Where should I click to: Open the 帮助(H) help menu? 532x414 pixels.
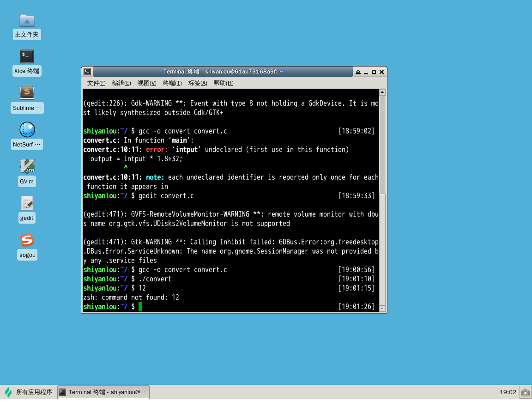click(x=224, y=83)
